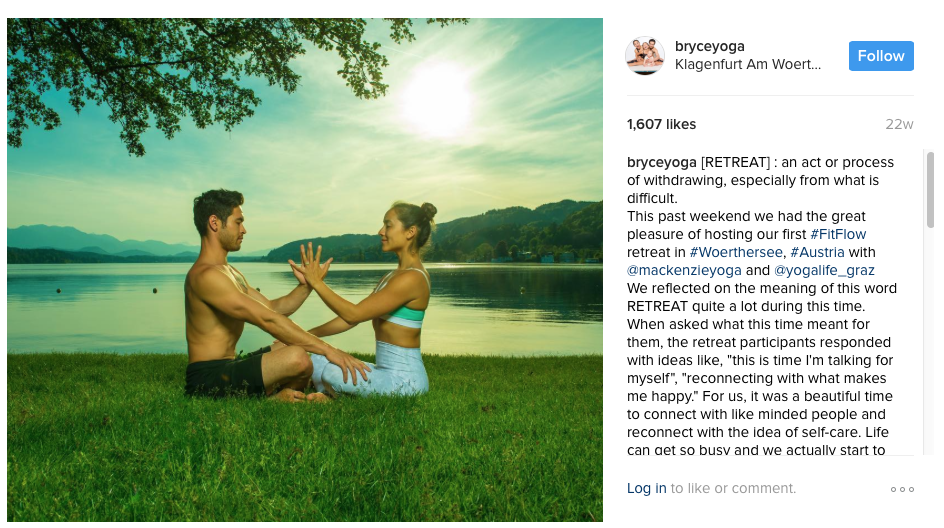Open the #Woerthersee hashtag

click(736, 252)
